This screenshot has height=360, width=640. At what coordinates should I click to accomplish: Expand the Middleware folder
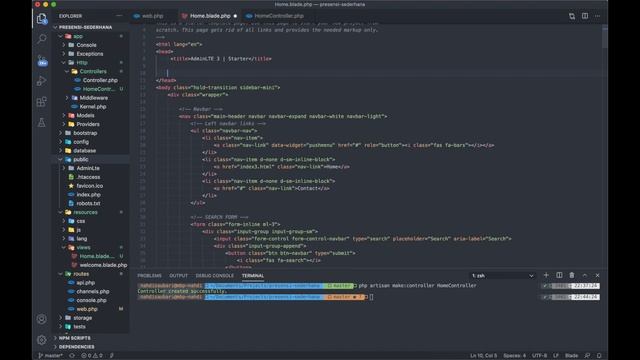click(x=93, y=98)
